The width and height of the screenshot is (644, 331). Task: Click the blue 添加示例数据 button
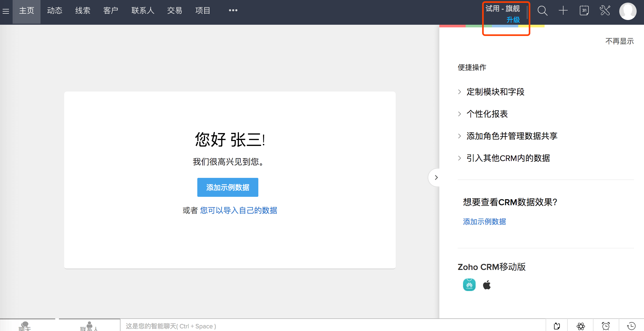tap(228, 187)
